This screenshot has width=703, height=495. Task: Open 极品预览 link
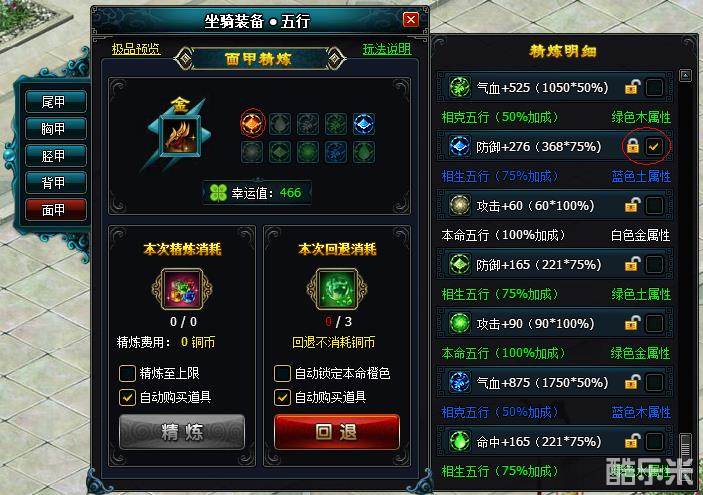[x=135, y=48]
